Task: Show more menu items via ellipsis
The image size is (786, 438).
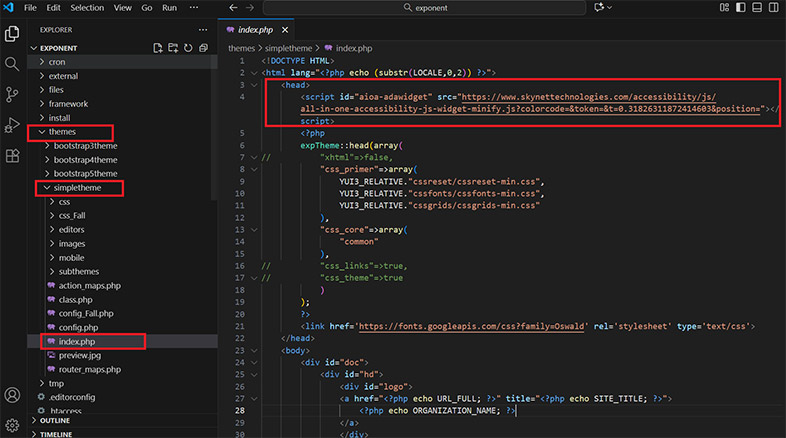Action: 193,8
